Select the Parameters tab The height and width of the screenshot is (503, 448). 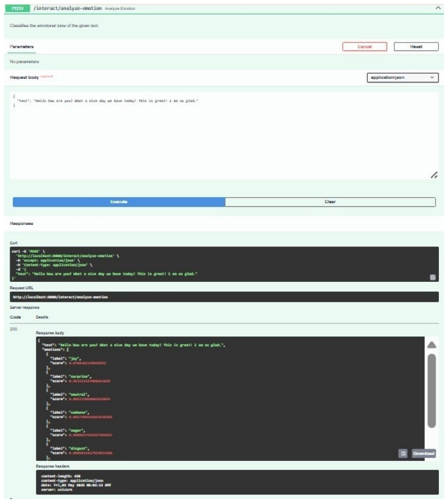pos(22,47)
